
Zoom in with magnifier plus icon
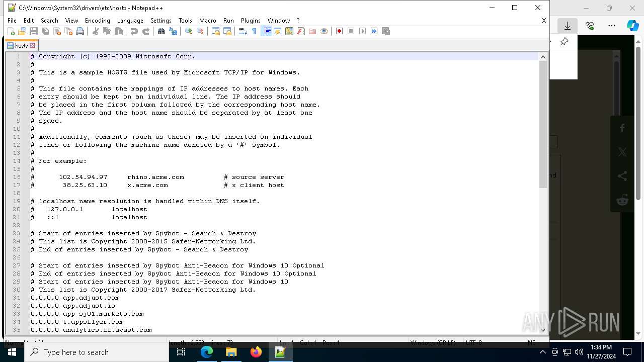pos(189,31)
